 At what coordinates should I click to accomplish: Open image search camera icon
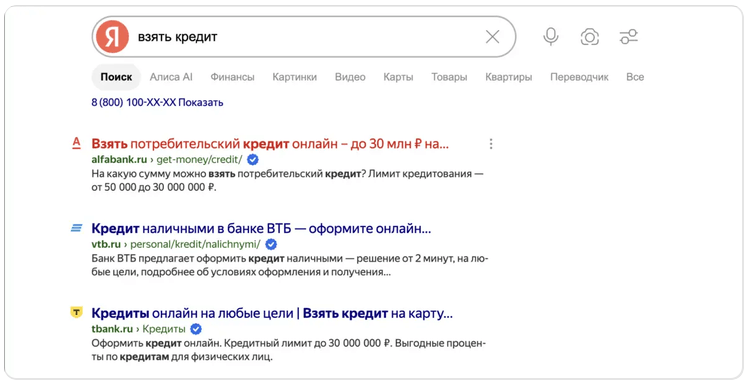590,37
